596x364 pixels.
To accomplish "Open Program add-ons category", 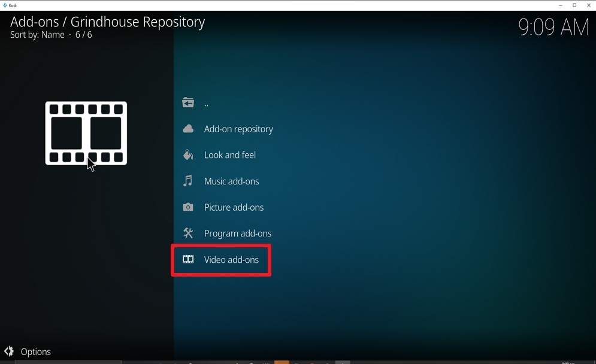I will [x=238, y=233].
